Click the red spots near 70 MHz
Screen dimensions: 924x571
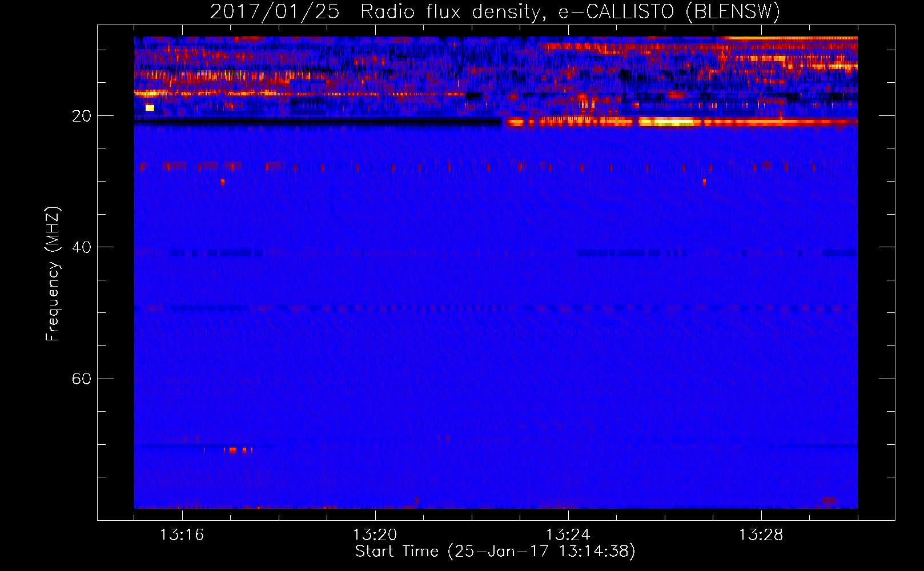[237, 450]
